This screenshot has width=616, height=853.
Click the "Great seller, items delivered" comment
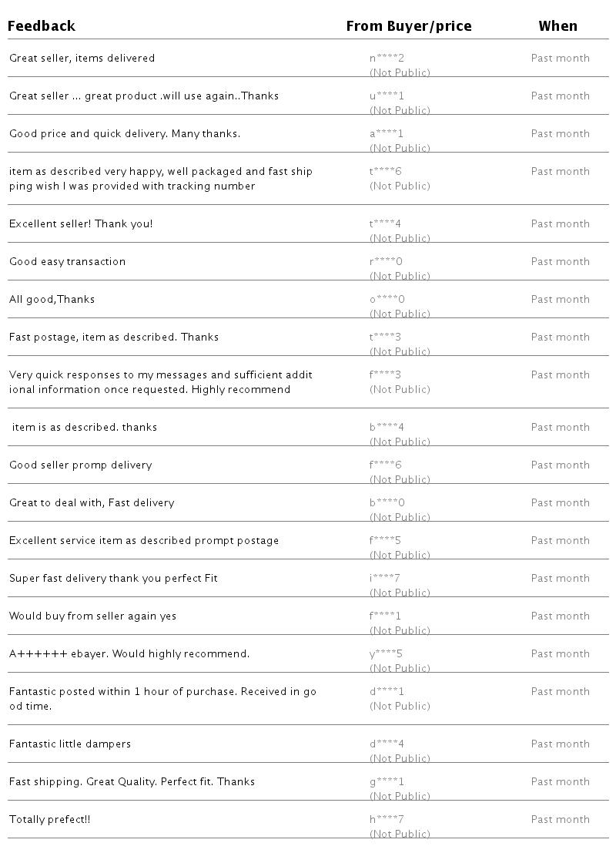click(x=82, y=59)
